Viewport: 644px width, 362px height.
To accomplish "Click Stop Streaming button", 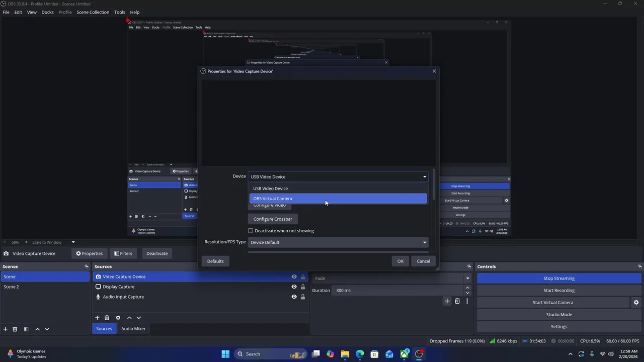I will 559,278.
